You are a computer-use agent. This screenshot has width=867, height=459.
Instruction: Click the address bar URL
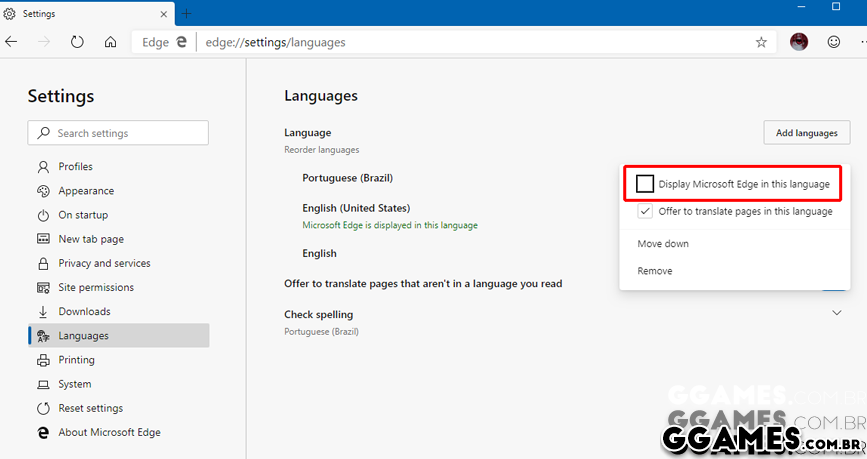point(275,42)
